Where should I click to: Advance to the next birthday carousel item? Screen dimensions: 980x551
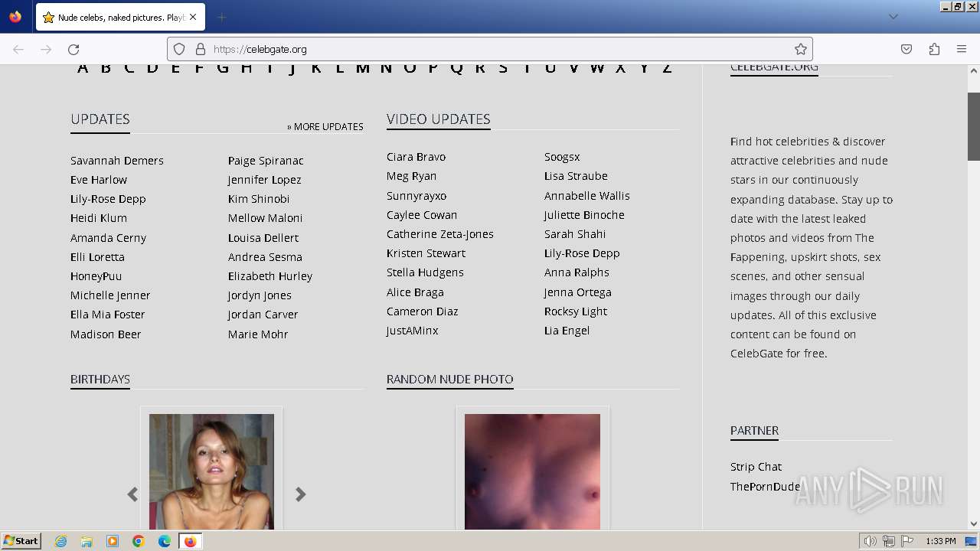pyautogui.click(x=301, y=494)
